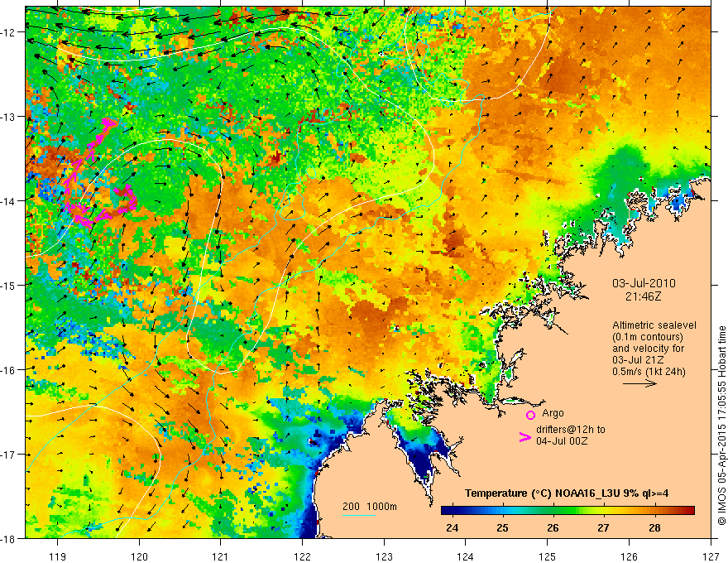
Task: Click the '03-Jul 21Z' legend text
Action: 638,360
